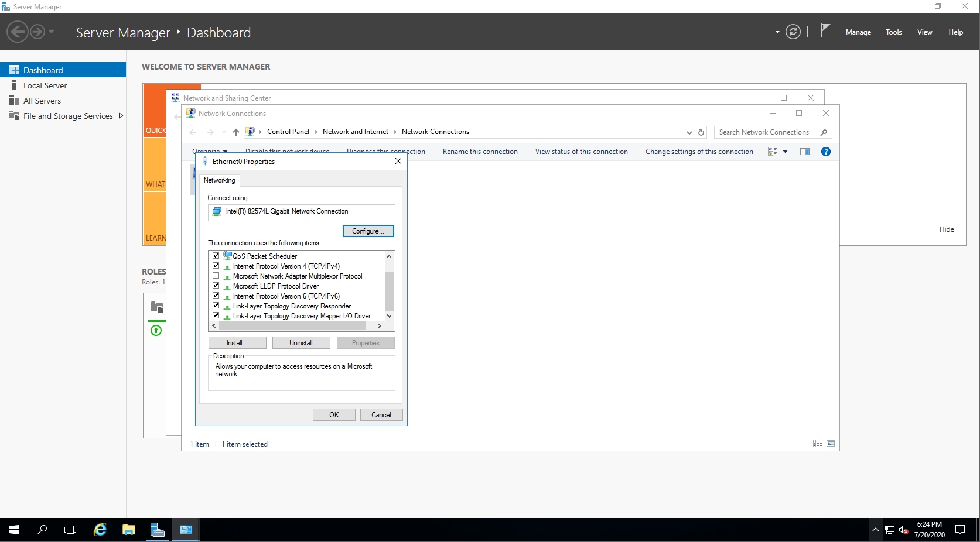The image size is (980, 542).
Task: Expand File and Storage Services in sidebar
Action: 121,116
